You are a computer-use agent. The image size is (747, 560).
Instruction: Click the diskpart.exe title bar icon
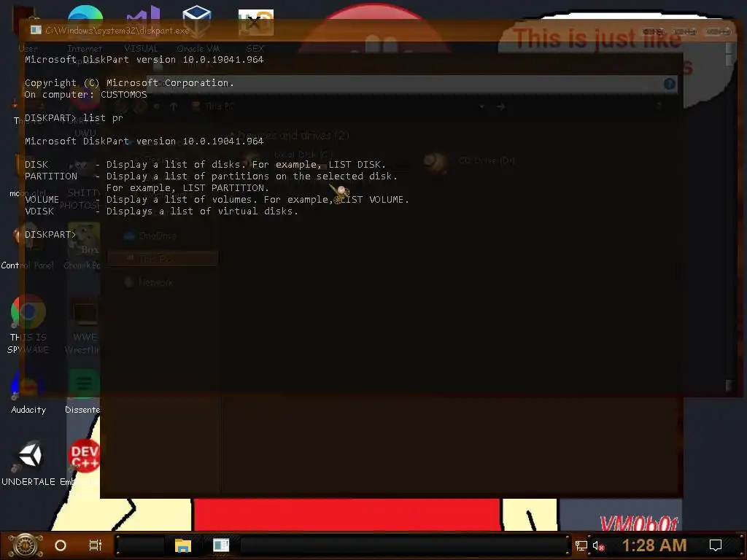pos(36,30)
